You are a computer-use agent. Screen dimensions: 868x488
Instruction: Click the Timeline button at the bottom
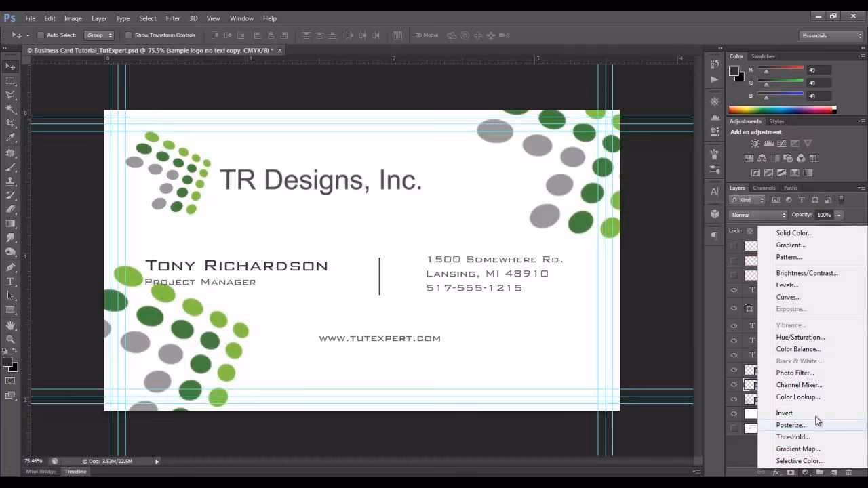pyautogui.click(x=75, y=472)
